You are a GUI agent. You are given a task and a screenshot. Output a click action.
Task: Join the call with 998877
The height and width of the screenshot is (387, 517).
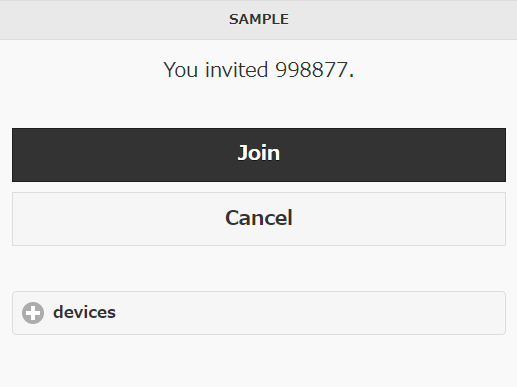click(259, 155)
